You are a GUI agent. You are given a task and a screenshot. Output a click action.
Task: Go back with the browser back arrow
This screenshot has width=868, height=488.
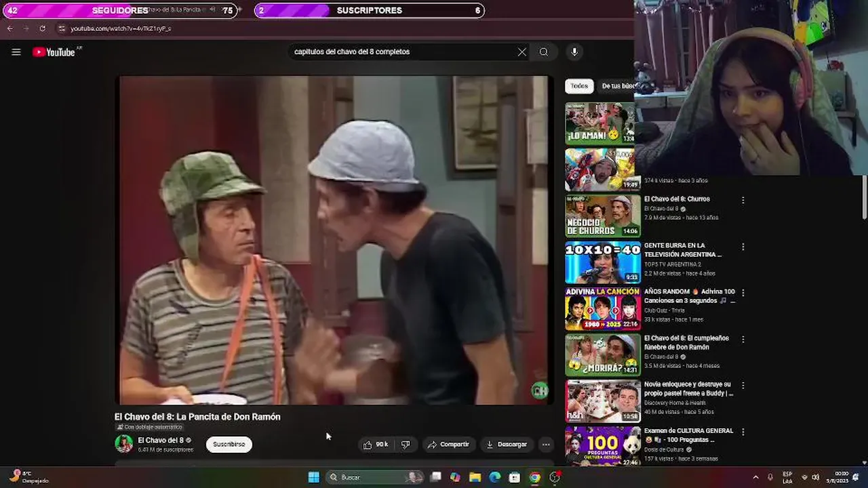coord(9,28)
